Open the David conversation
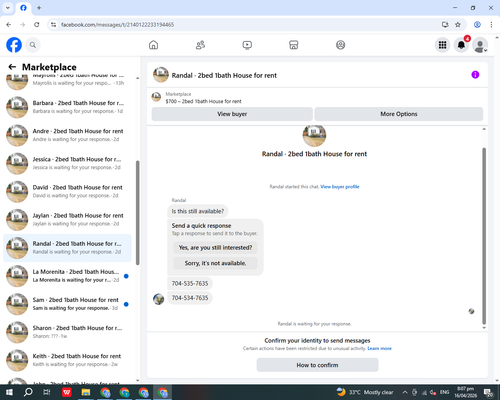This screenshot has width=500, height=400. tap(67, 191)
